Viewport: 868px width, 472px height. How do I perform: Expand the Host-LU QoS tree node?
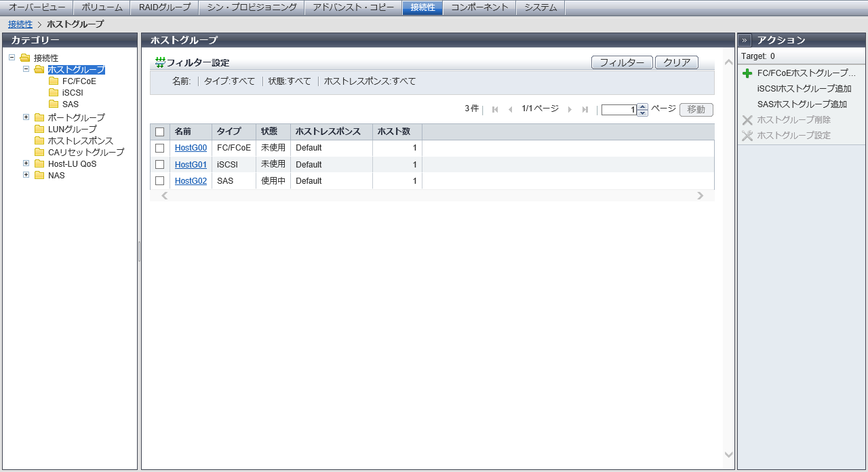pyautogui.click(x=26, y=163)
